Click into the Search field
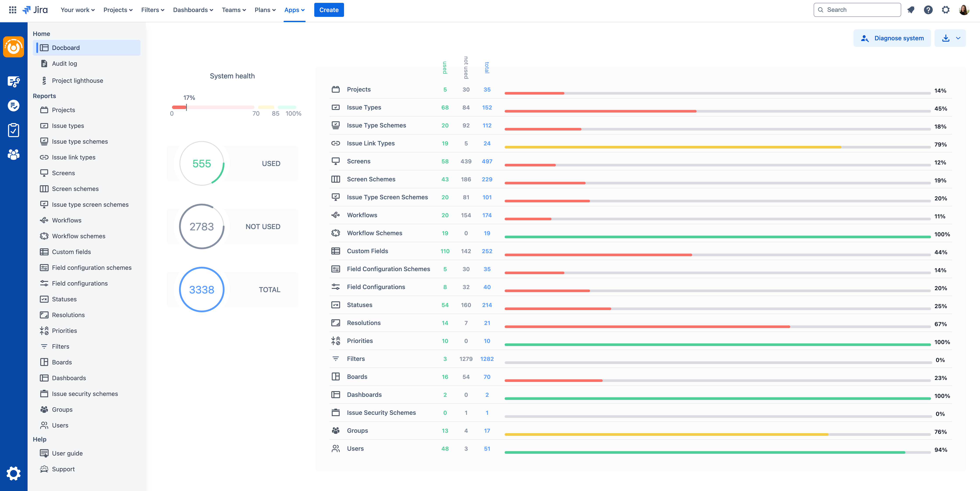 (857, 9)
